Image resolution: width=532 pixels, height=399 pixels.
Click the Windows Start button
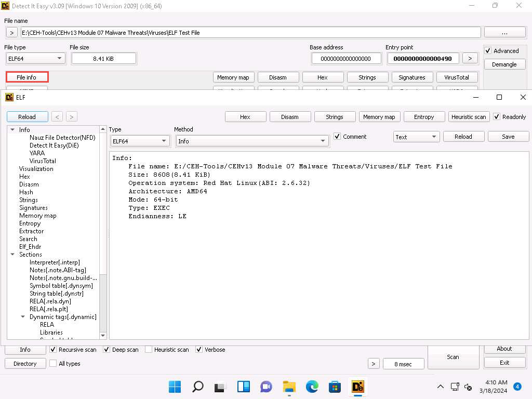(175, 387)
